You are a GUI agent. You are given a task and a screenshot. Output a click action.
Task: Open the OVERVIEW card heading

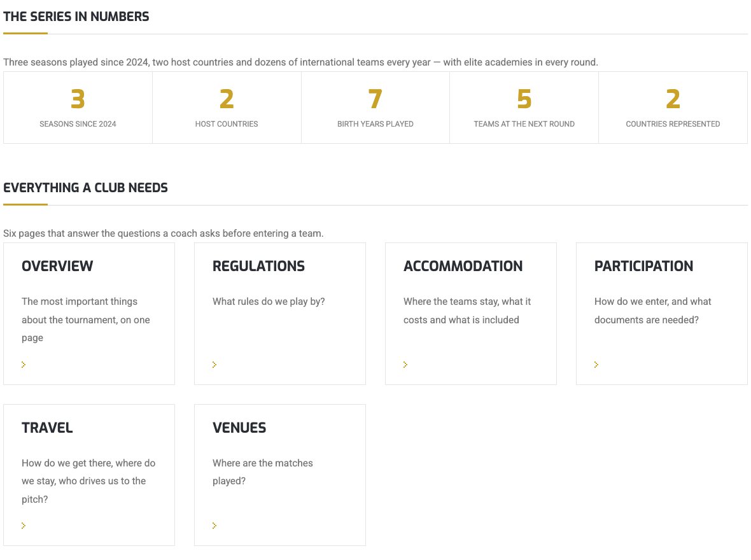[x=57, y=266]
